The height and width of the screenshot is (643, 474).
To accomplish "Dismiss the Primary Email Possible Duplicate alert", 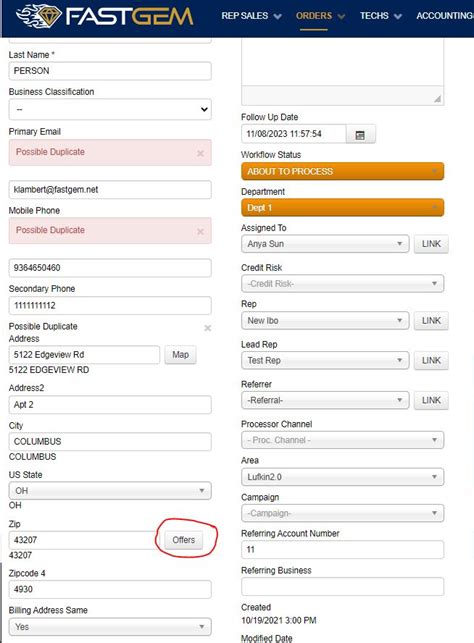I will 200,153.
